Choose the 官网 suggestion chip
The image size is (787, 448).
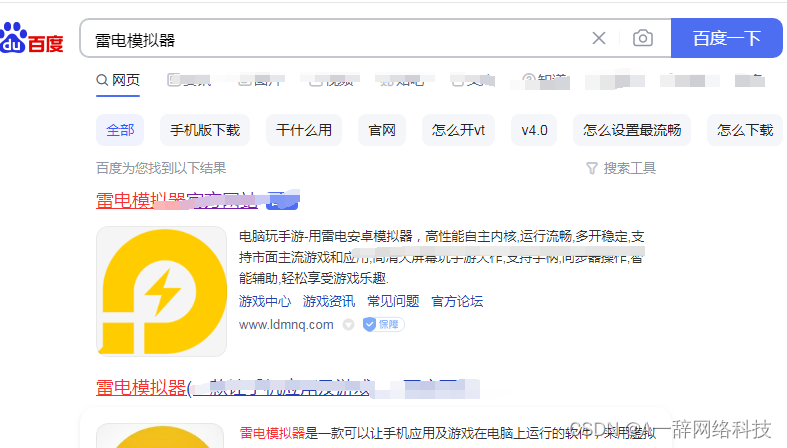(x=382, y=130)
